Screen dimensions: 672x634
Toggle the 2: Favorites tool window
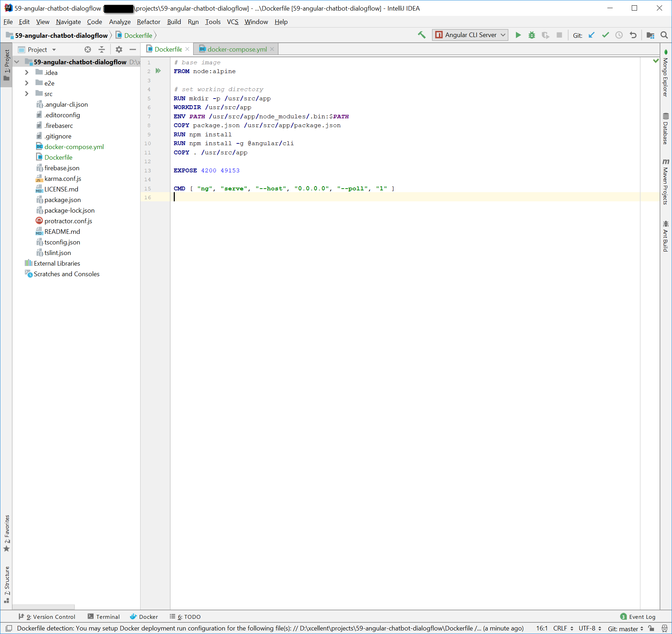coord(6,533)
